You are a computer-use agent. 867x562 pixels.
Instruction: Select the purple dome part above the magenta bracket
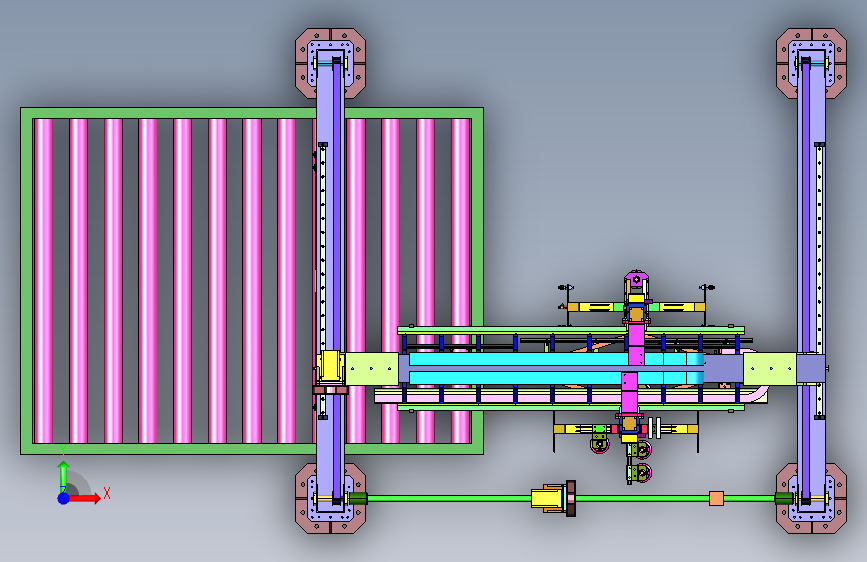coord(636,280)
